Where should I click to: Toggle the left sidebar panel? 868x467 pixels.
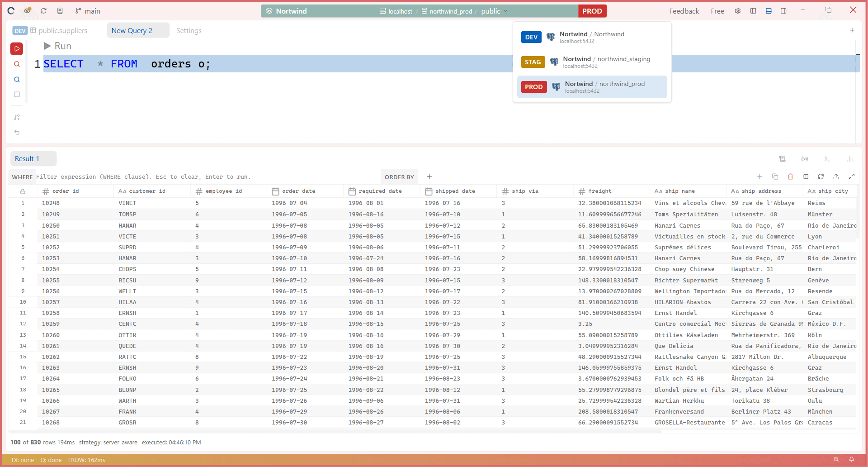pyautogui.click(x=753, y=11)
